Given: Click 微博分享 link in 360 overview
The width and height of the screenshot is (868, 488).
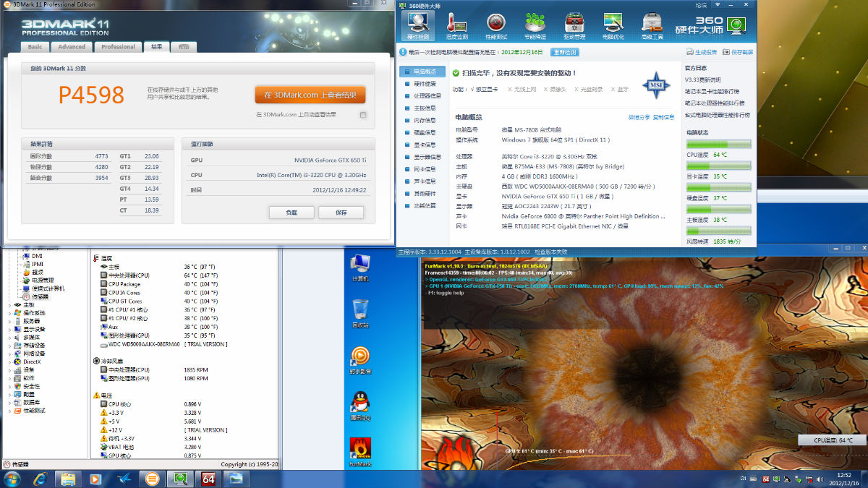Looking at the screenshot, I should click(x=639, y=117).
